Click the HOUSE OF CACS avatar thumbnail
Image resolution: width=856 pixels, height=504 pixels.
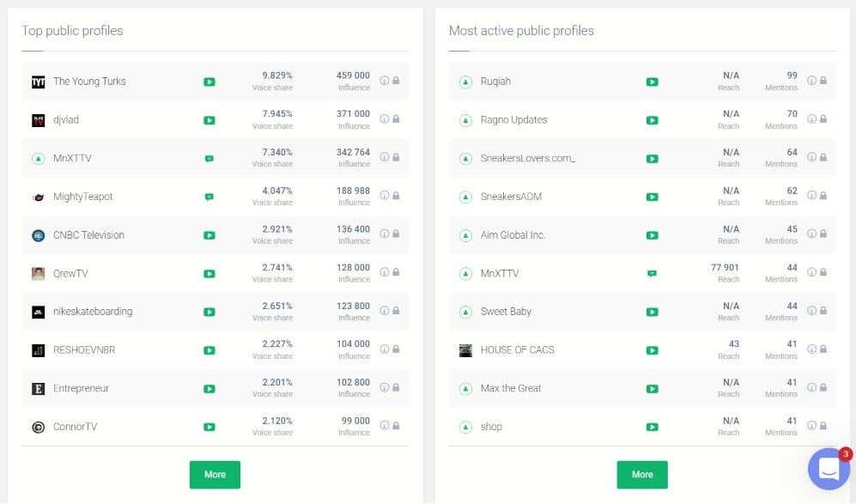[x=465, y=349]
